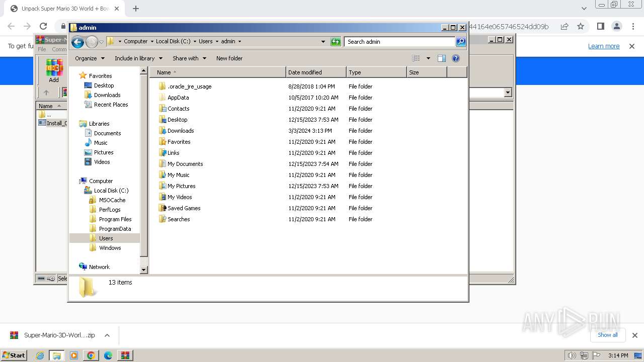Open the WinRAR File menu
The height and width of the screenshot is (362, 644).
click(x=42, y=49)
